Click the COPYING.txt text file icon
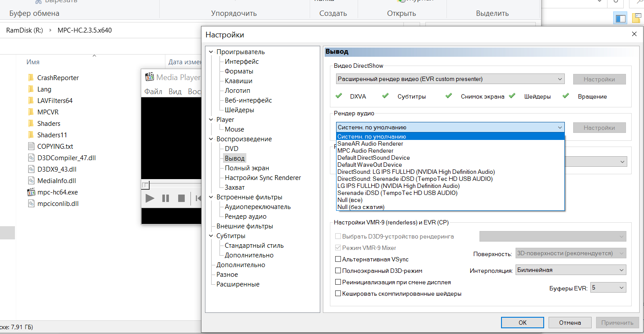 tap(31, 147)
